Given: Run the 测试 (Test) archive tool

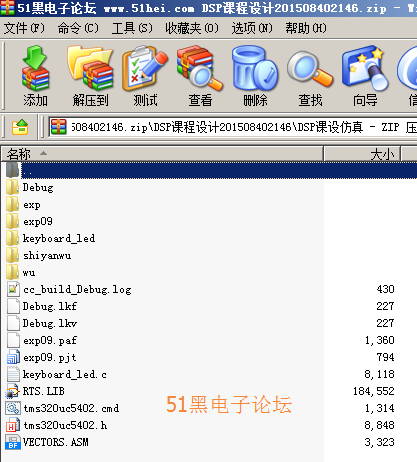Looking at the screenshot, I should click(x=145, y=76).
